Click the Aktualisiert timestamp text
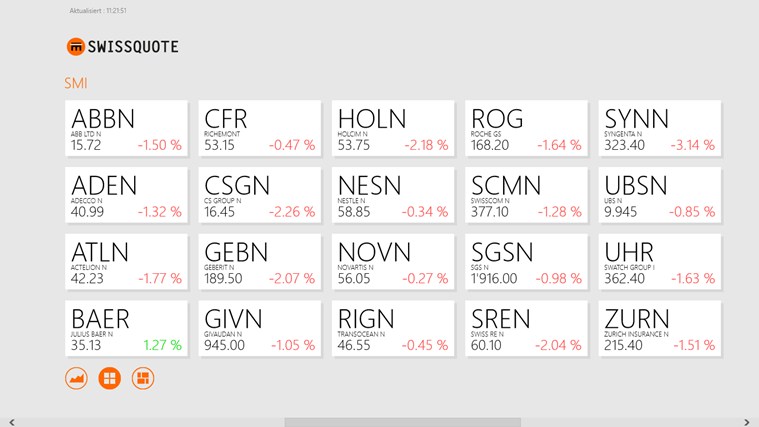Viewport: 759px width, 427px height. 98,11
